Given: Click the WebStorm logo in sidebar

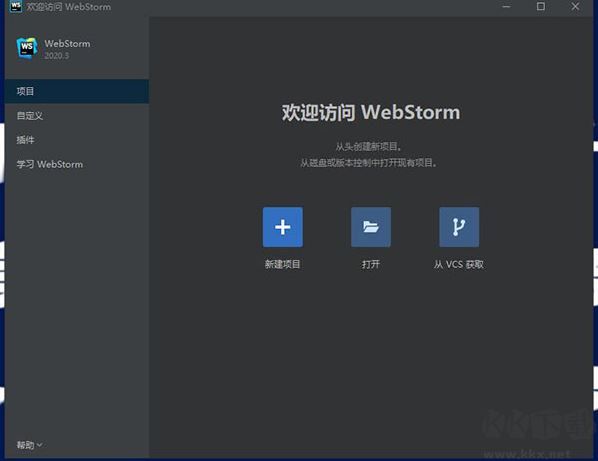Looking at the screenshot, I should 27,48.
